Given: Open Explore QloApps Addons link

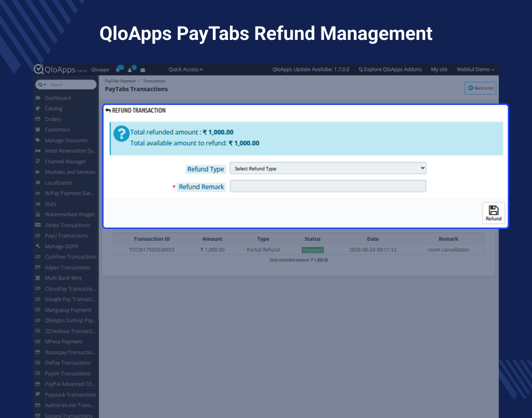Looking at the screenshot, I should click(390, 69).
